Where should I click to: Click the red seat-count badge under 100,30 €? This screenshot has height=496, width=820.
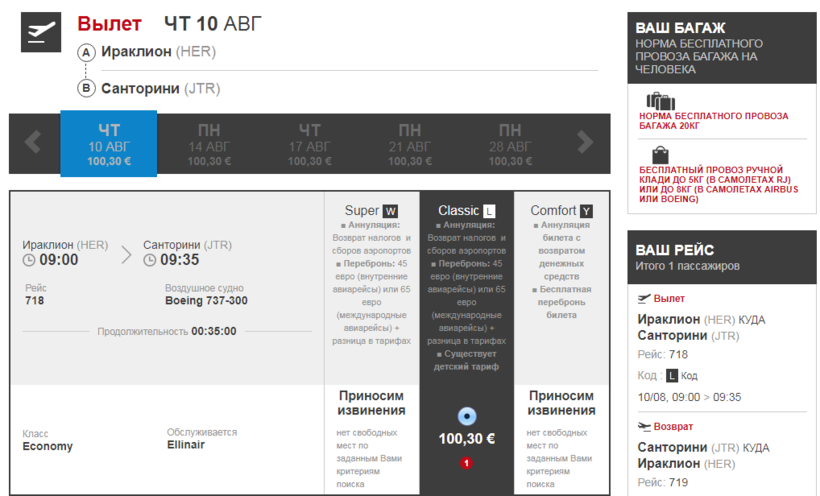coord(466,463)
